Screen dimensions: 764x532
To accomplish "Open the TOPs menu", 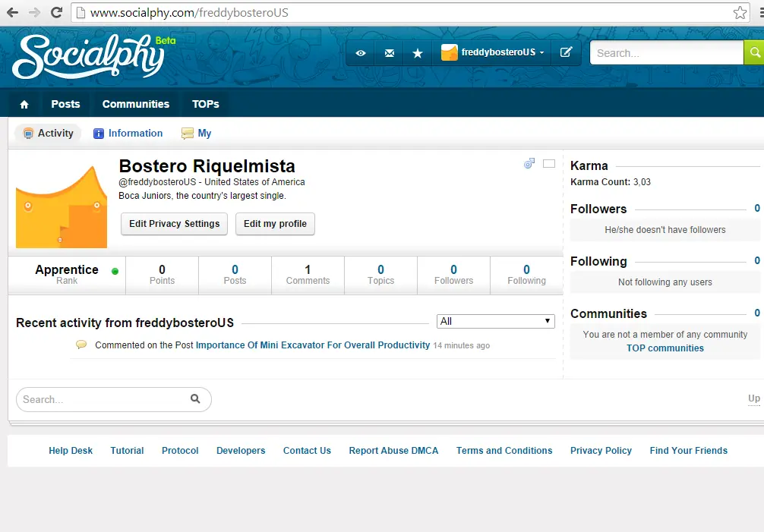I will (206, 104).
